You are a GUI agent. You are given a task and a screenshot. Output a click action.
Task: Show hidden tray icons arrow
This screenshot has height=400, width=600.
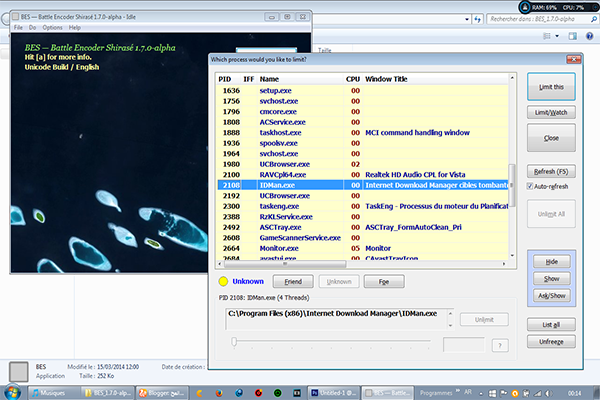[481, 393]
